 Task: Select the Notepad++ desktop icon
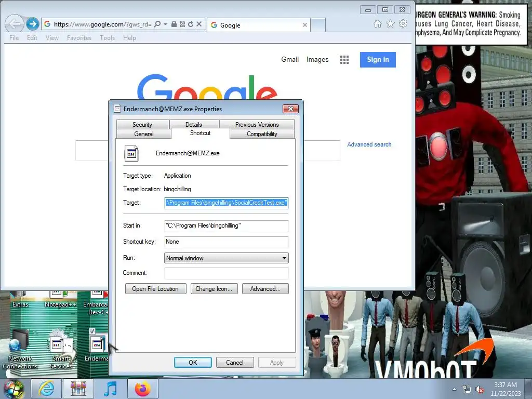click(60, 300)
